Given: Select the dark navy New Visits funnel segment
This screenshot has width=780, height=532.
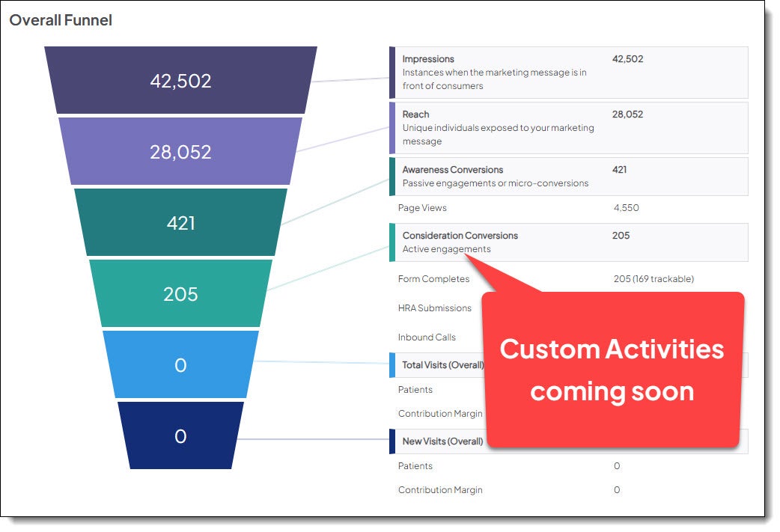Looking at the screenshot, I should [180, 436].
